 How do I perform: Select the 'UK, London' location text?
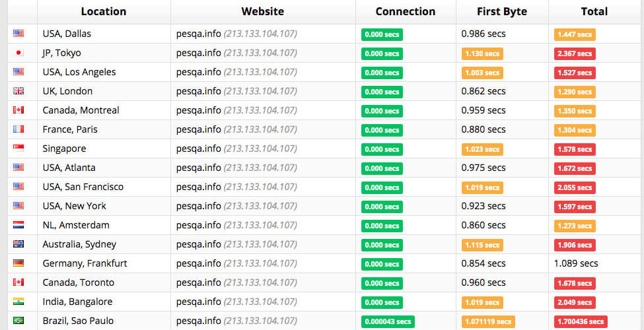68,91
